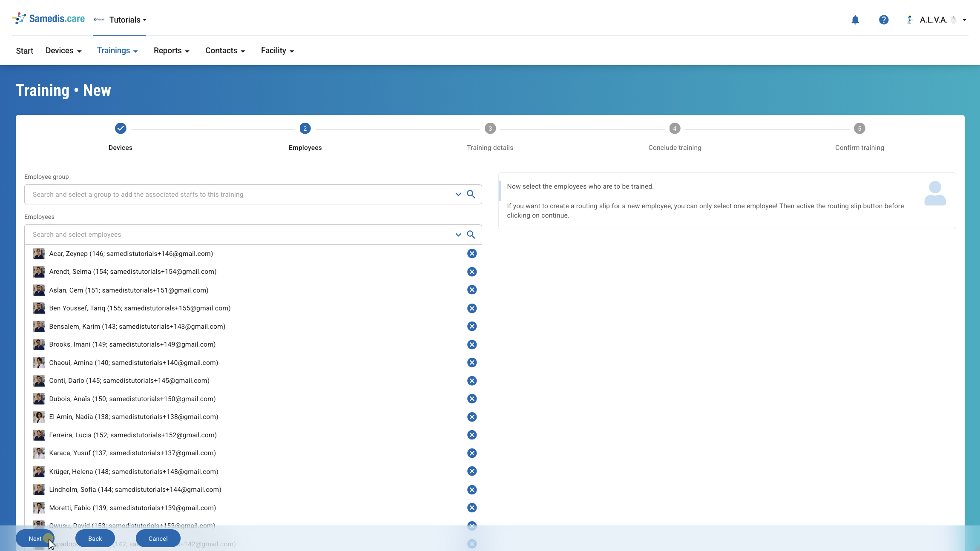Image resolution: width=980 pixels, height=551 pixels.
Task: Click the employees search magnifier icon
Action: pos(471,235)
